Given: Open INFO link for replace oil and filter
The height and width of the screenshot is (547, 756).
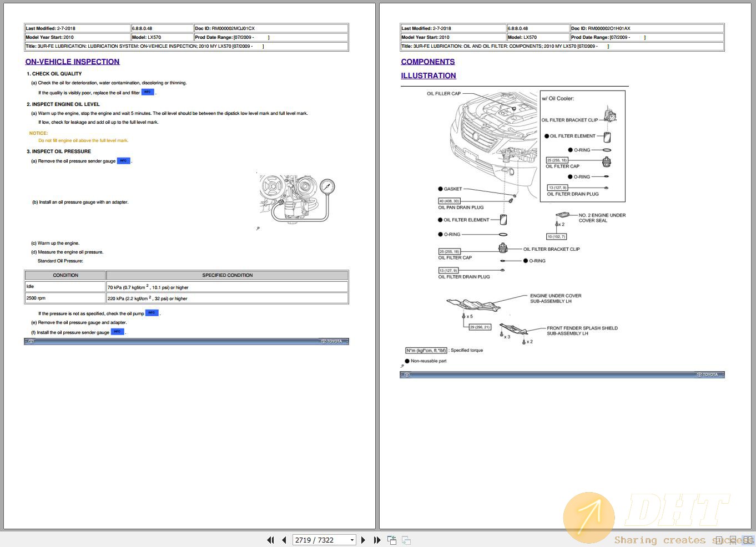Looking at the screenshot, I should [148, 92].
